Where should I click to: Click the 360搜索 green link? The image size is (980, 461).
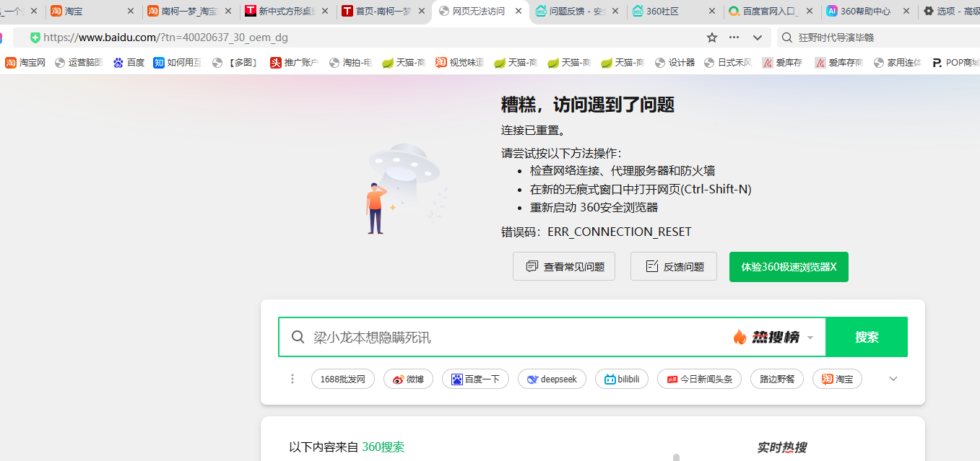pos(383,447)
